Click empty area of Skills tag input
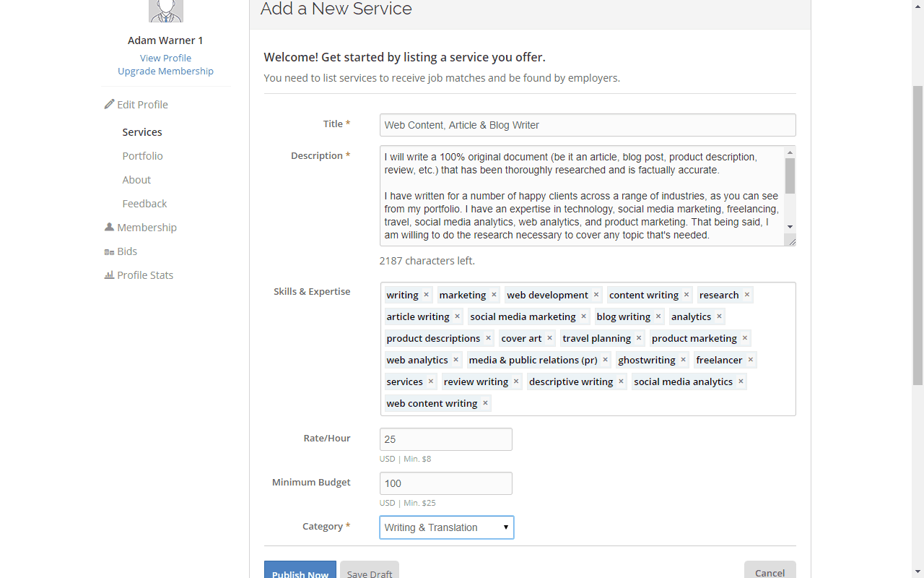Screen dimensions: 924x578 642,403
